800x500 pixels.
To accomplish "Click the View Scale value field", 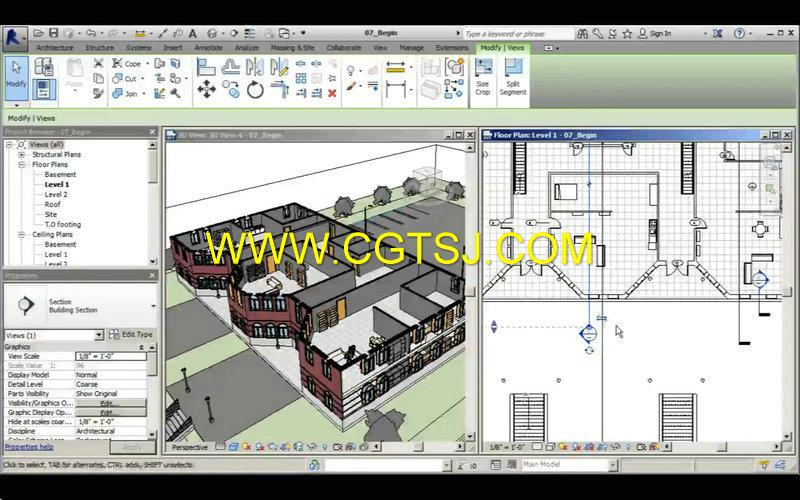I will 111,356.
